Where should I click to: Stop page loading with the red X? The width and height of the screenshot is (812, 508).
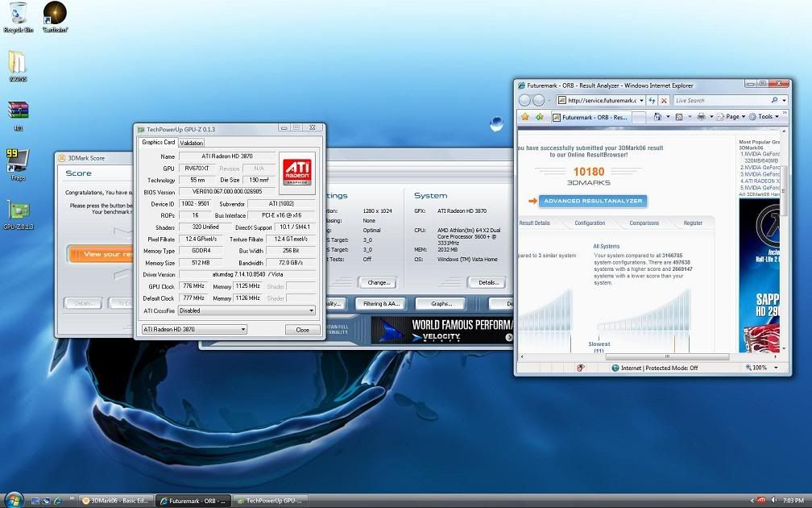664,100
